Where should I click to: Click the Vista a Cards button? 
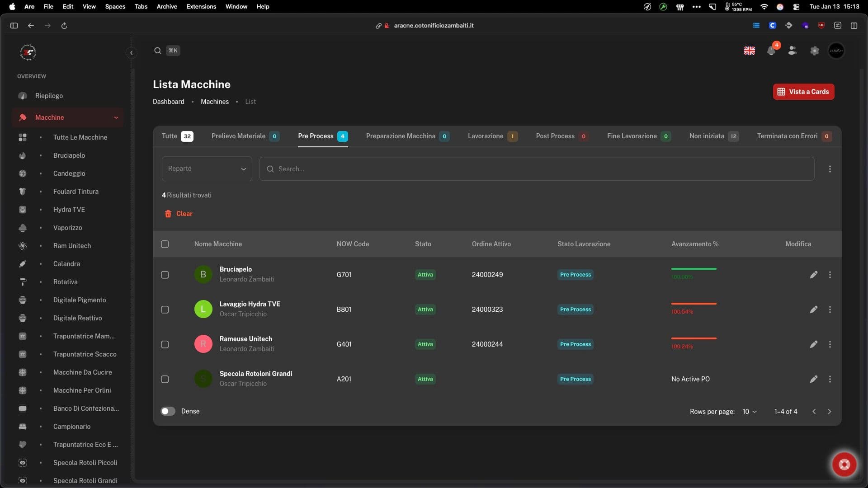(803, 92)
